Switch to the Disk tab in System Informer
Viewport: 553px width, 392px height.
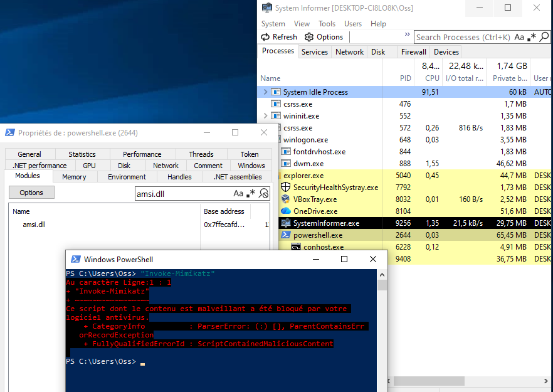coord(378,52)
